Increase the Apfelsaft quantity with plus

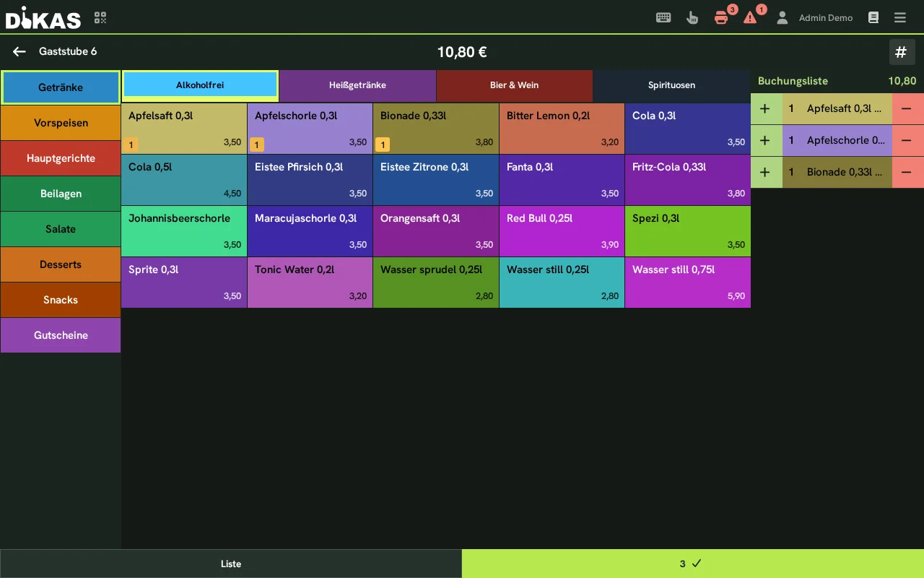coord(766,108)
